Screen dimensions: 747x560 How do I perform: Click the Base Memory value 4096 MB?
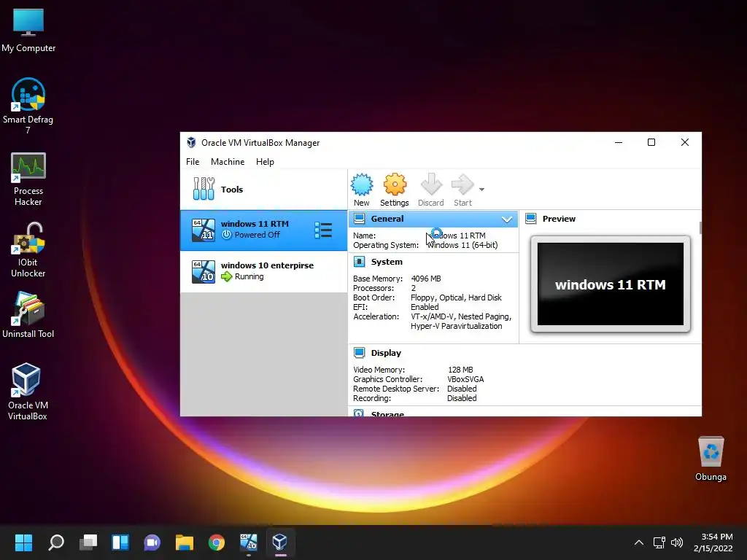click(x=426, y=279)
